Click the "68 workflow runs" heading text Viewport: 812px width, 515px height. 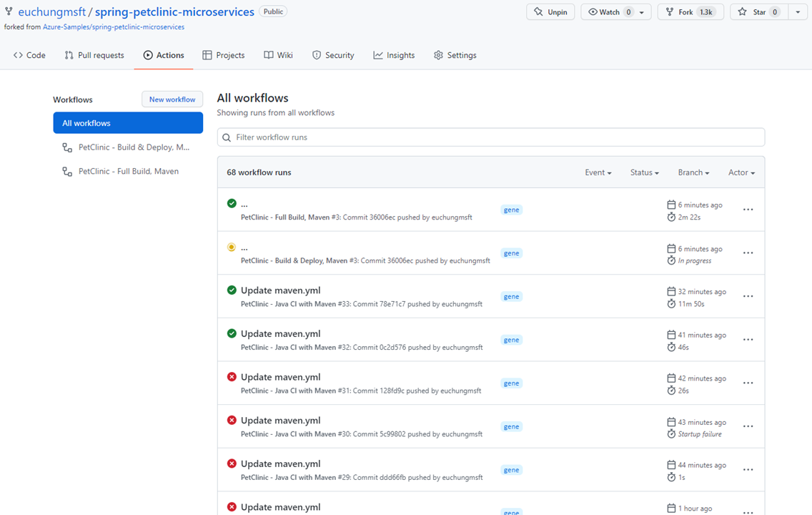coord(259,172)
